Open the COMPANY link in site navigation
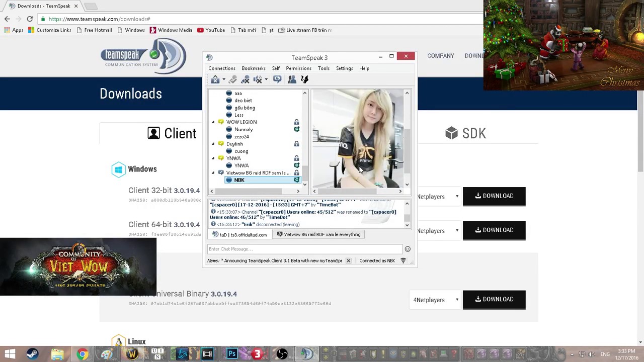644x362 pixels. tap(441, 56)
